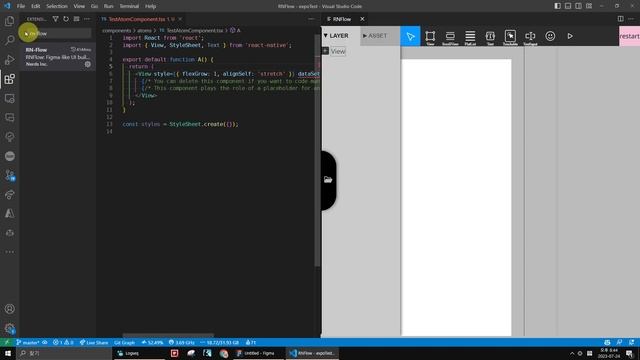Toggle the primary sidebar layout button
The height and width of the screenshot is (360, 640).
tap(558, 6)
